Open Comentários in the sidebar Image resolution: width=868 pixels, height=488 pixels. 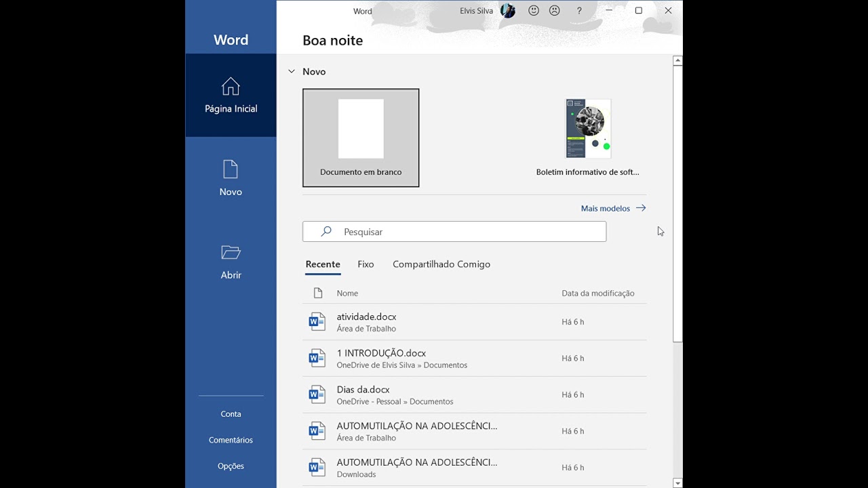[x=231, y=440]
